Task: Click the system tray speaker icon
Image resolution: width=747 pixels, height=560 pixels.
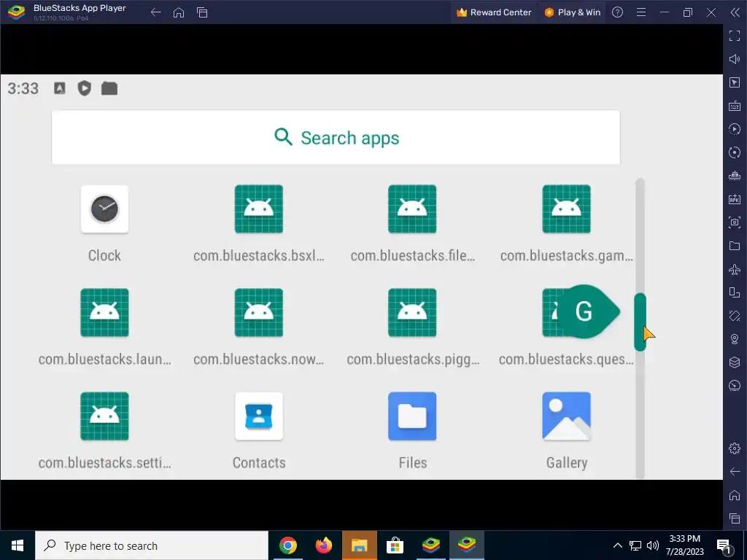Action: (x=653, y=545)
